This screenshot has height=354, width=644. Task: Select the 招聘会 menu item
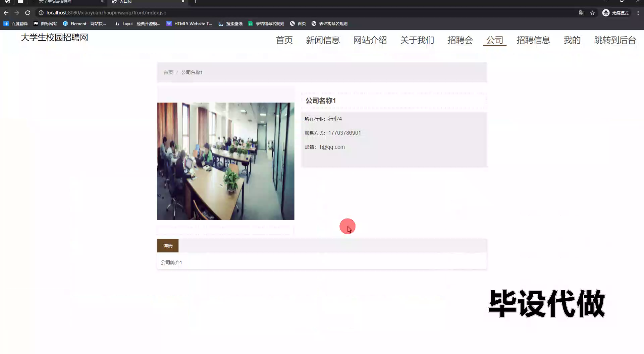(460, 40)
